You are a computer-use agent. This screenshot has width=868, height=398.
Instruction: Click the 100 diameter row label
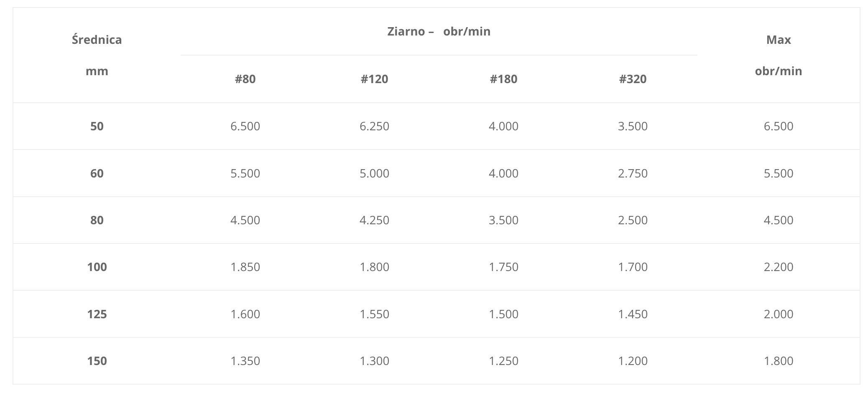pos(97,267)
